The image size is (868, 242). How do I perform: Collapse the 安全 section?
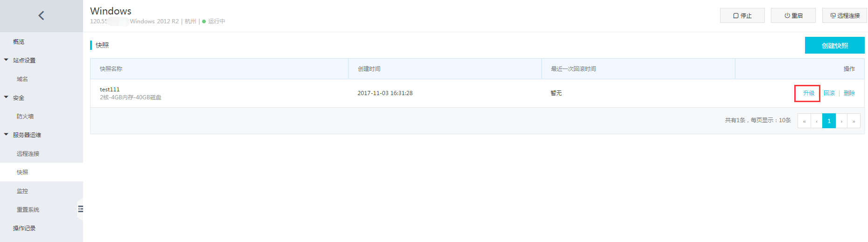[7, 97]
